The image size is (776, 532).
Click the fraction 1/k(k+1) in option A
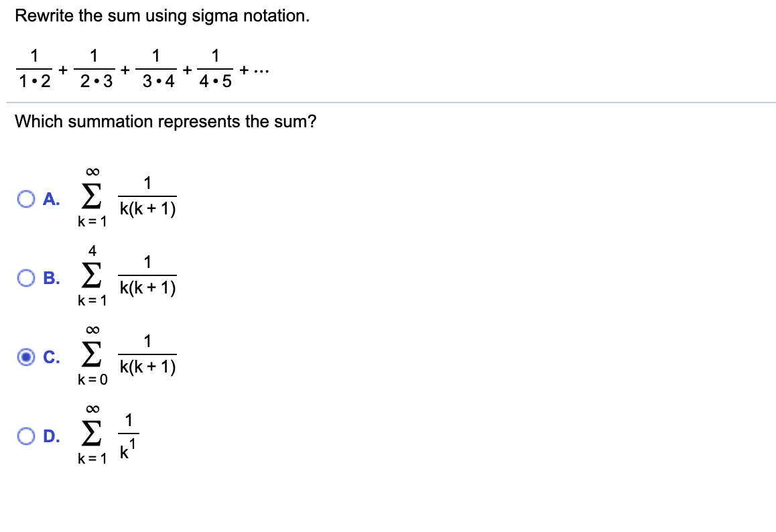(147, 196)
